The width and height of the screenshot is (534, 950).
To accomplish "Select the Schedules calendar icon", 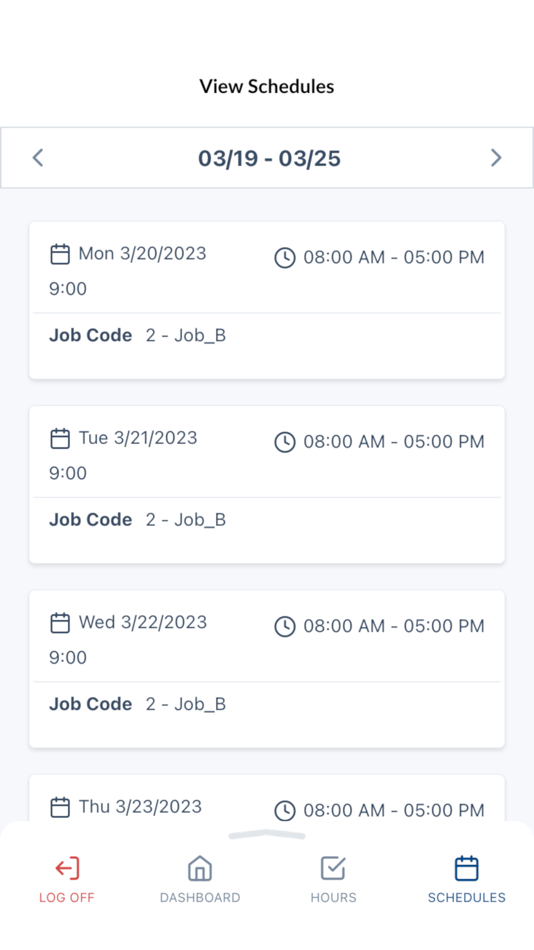I will click(x=467, y=868).
